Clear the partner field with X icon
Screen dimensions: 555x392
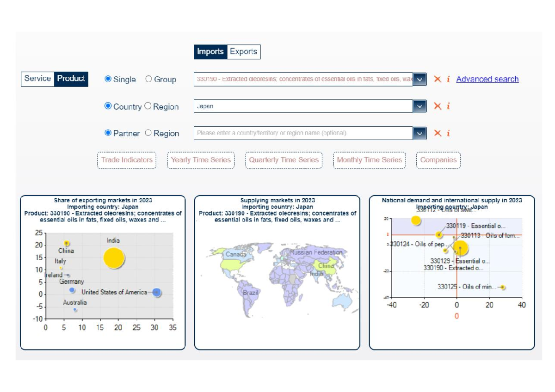coord(437,133)
